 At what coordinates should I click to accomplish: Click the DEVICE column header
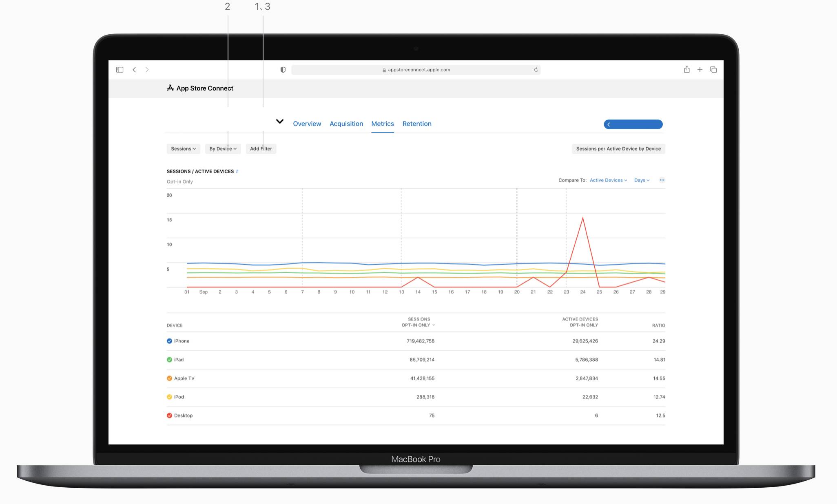175,325
